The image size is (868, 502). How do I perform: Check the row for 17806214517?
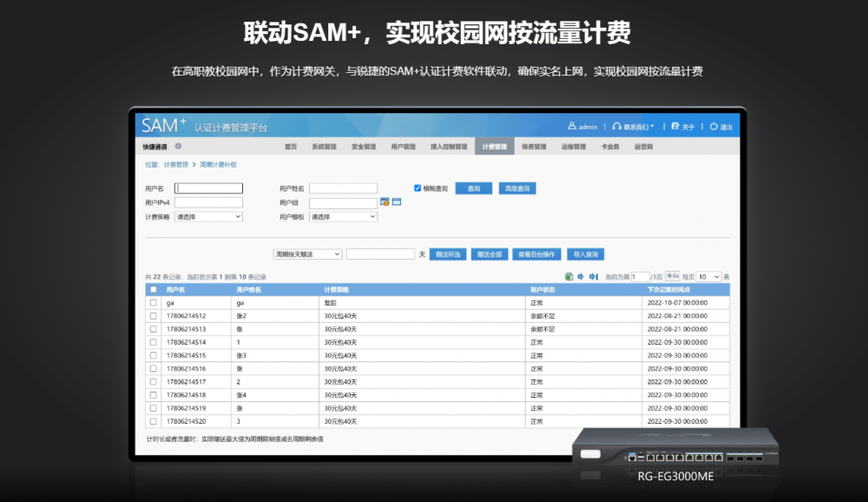click(x=154, y=382)
